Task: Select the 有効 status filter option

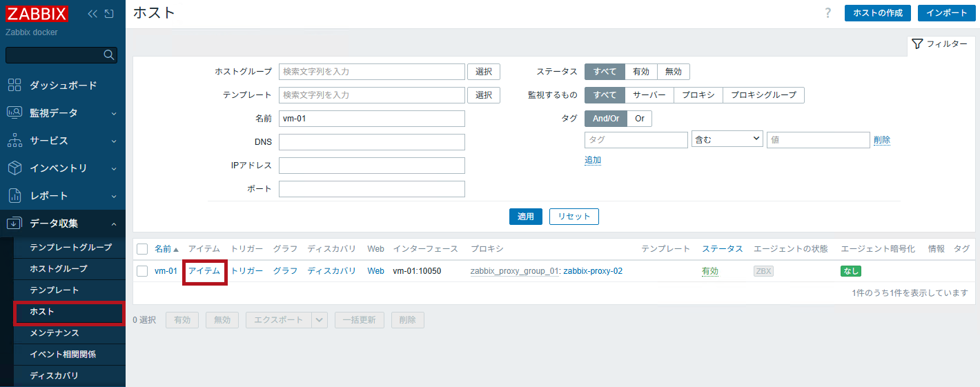Action: point(640,72)
